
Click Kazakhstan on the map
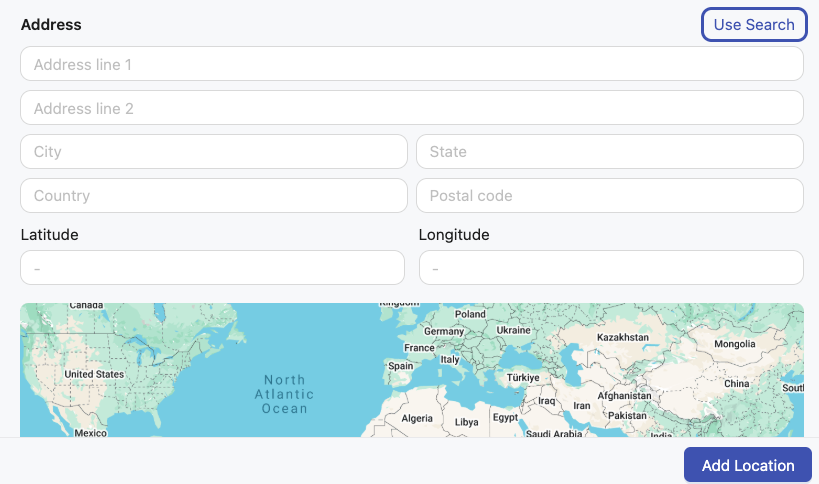pos(623,337)
